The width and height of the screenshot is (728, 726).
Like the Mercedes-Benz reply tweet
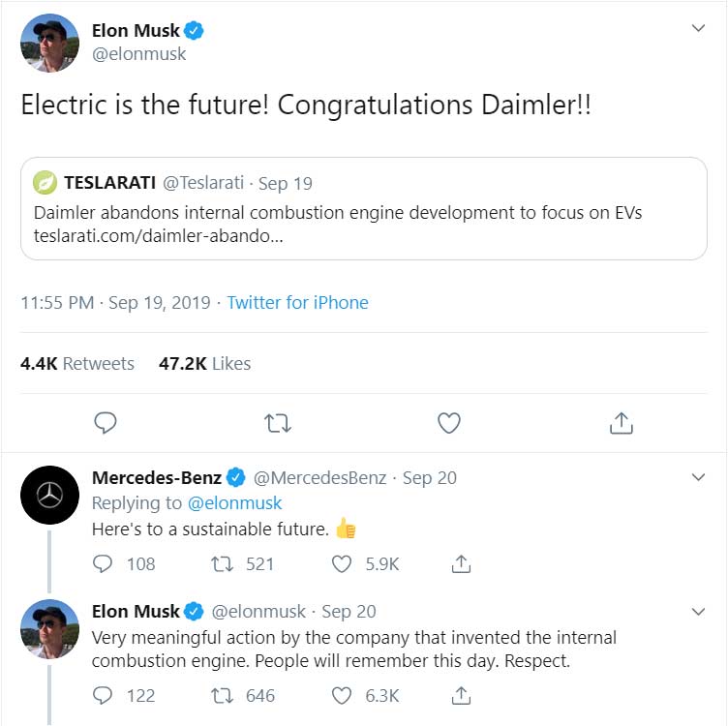coord(342,563)
